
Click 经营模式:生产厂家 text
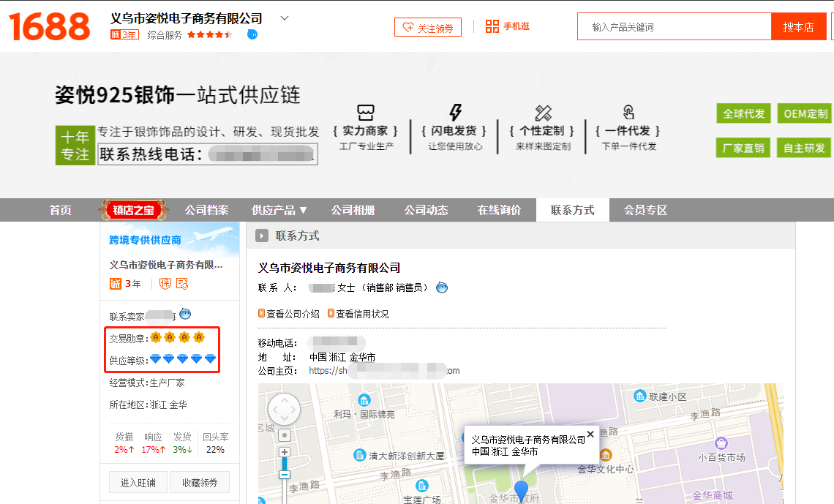(x=147, y=383)
